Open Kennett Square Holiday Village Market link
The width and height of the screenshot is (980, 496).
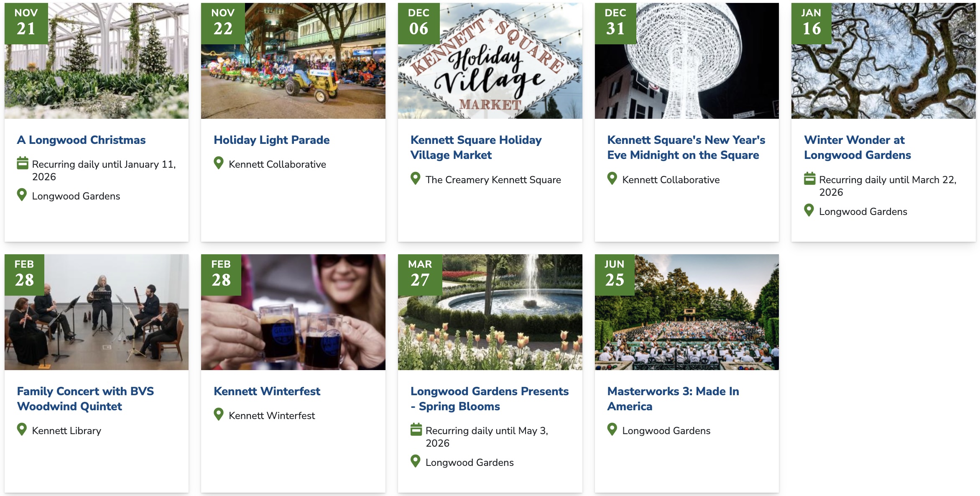pyautogui.click(x=476, y=147)
